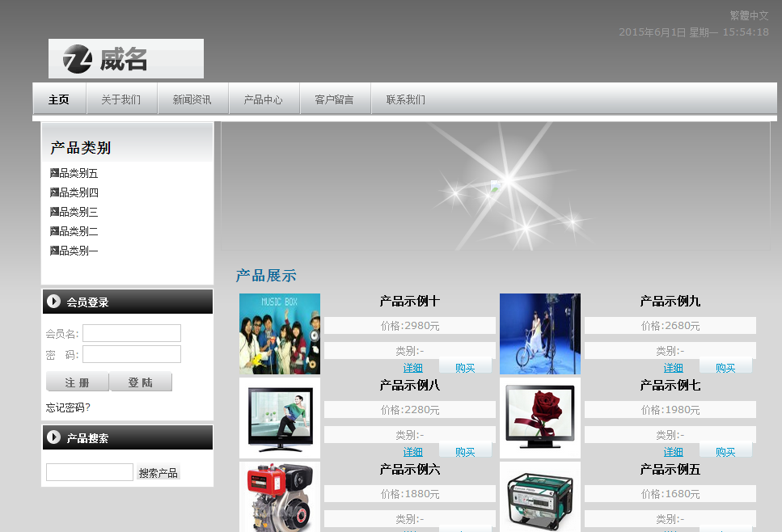Select 产品类别一 in the category list
782x532 pixels.
click(x=74, y=251)
